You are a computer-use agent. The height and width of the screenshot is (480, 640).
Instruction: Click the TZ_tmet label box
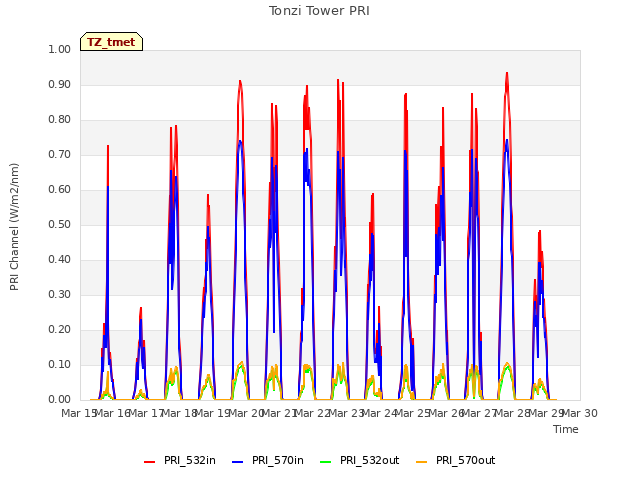tap(111, 42)
